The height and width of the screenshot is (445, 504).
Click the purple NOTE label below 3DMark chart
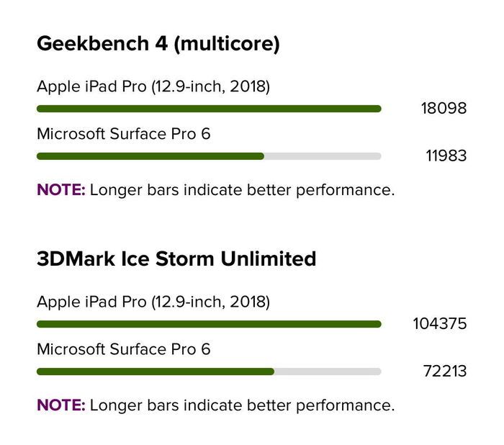click(61, 405)
